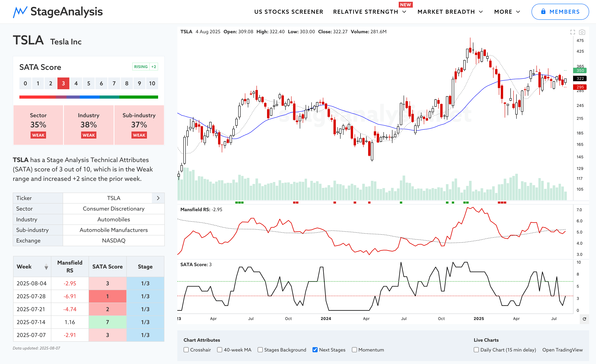Image resolution: width=596 pixels, height=364 pixels.
Task: Click the Mansfield RS column header
Action: (x=70, y=266)
